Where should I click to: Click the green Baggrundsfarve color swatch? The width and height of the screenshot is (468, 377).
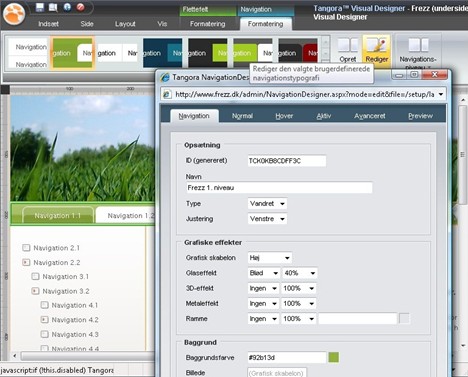[333, 357]
